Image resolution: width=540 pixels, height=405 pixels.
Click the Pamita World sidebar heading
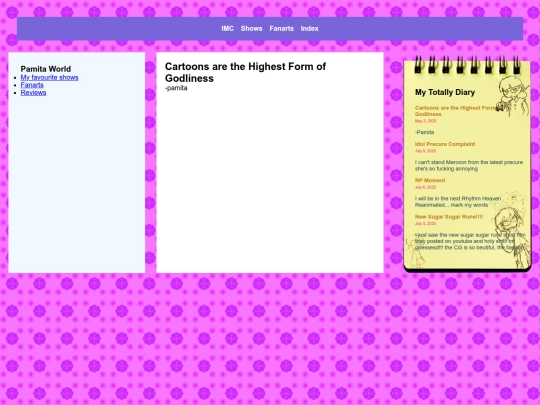click(45, 69)
